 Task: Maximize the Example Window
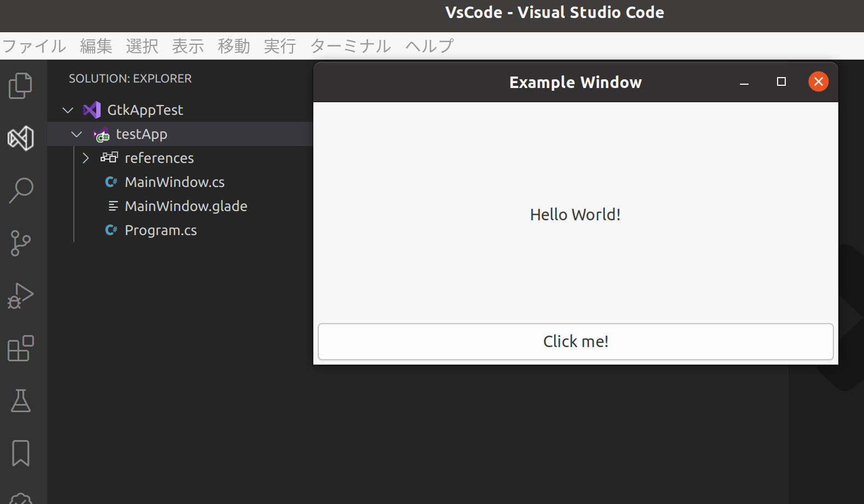click(781, 82)
